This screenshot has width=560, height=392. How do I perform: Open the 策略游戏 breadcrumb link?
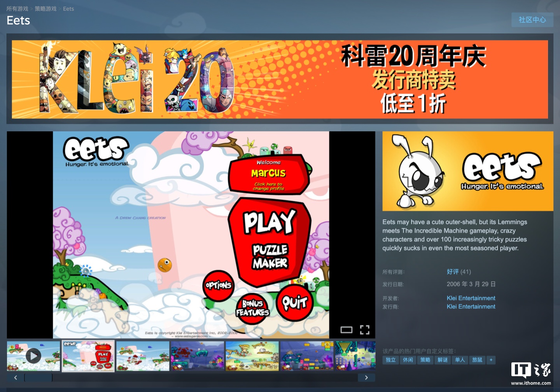click(x=45, y=9)
